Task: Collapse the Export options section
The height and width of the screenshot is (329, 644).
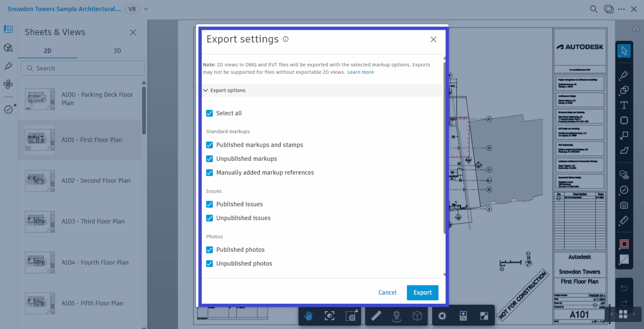Action: pyautogui.click(x=205, y=90)
